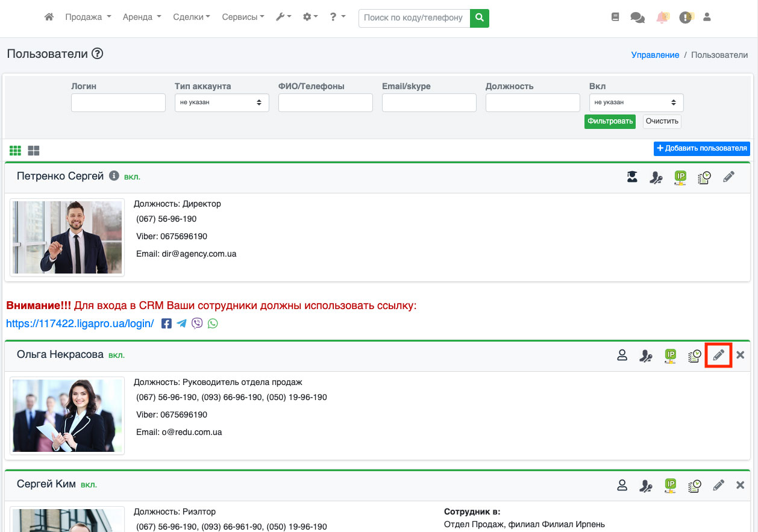Open the Тип аккаунта dropdown

click(222, 102)
